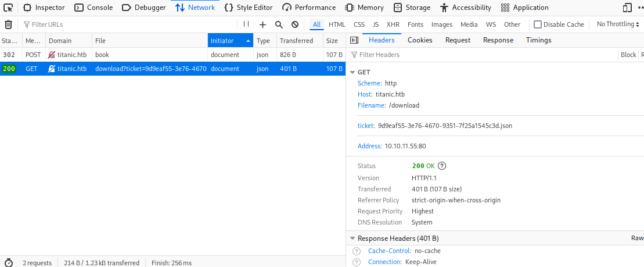Open the Cookies tab
The height and width of the screenshot is (267, 644).
pyautogui.click(x=420, y=40)
